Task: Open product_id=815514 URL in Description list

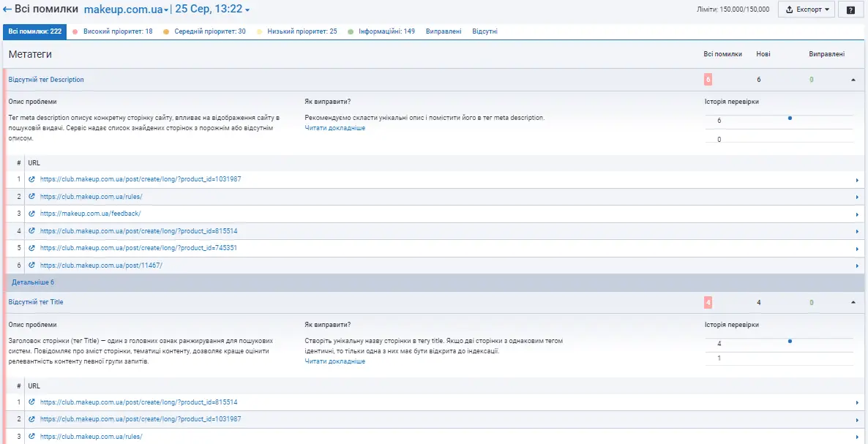Action: (138, 230)
